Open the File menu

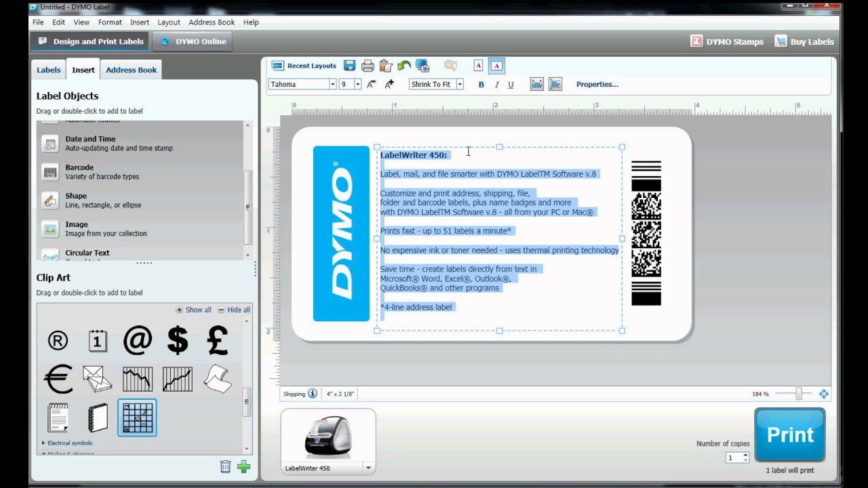pyautogui.click(x=38, y=22)
